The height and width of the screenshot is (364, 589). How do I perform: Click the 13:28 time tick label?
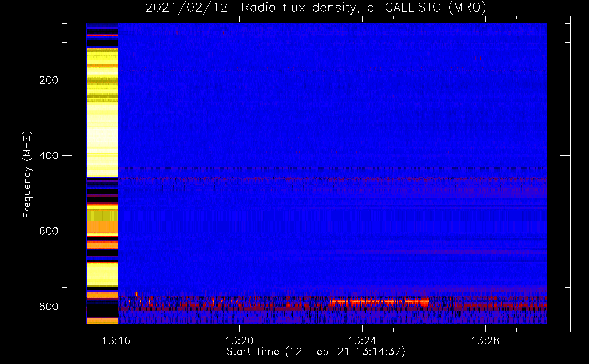tap(485, 341)
